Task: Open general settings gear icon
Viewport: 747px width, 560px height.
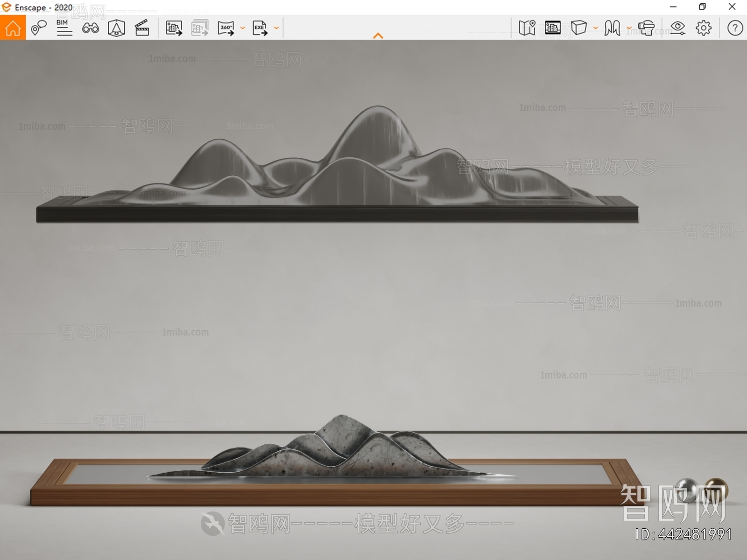Action: (704, 28)
